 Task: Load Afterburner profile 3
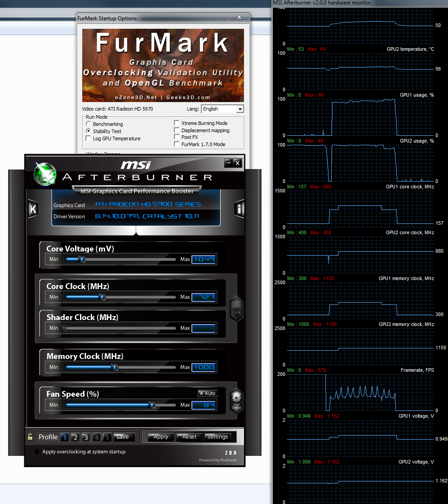click(x=86, y=437)
